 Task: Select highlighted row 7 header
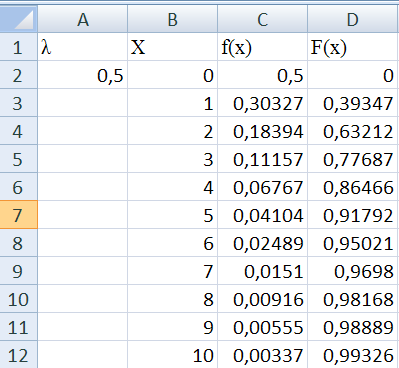tap(18, 215)
